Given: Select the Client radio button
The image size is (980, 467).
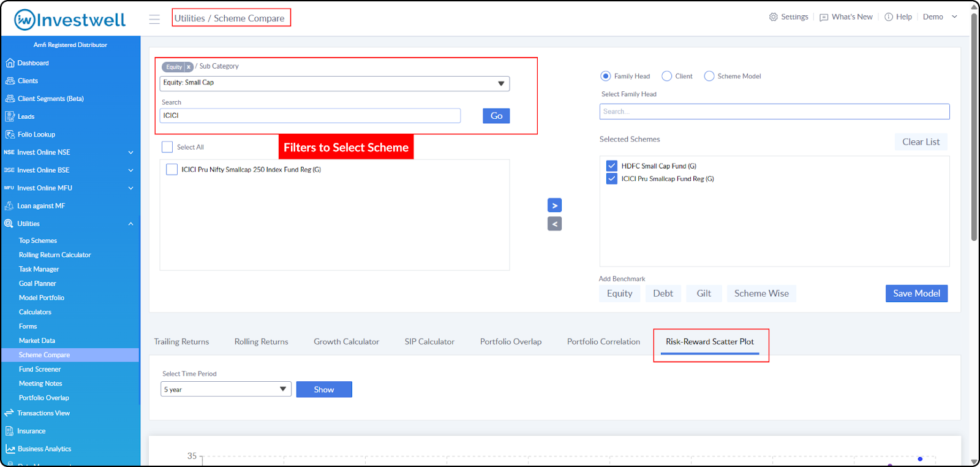Looking at the screenshot, I should [667, 76].
